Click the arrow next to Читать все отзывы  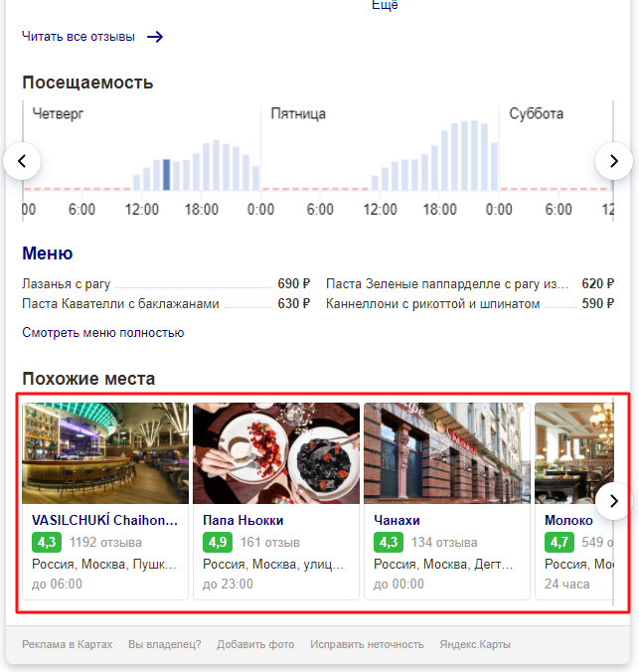click(x=155, y=37)
